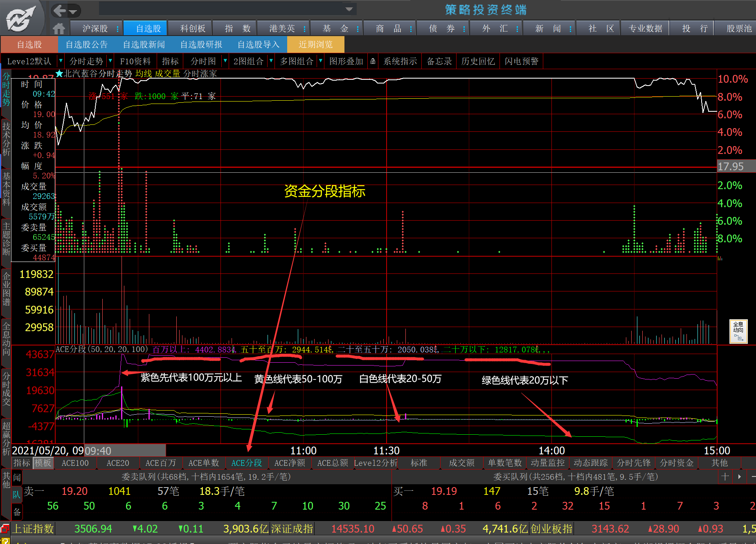
Task: Click the red window-restore icon beside 上证指数
Action: pos(5,528)
